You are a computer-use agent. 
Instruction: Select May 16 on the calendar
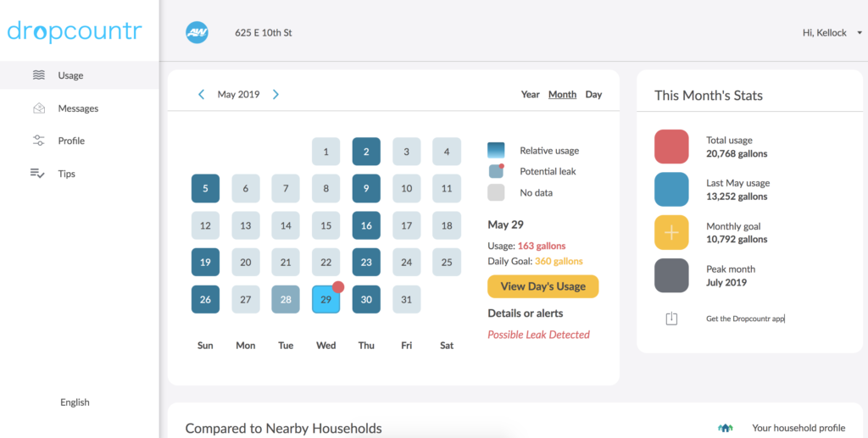point(366,225)
